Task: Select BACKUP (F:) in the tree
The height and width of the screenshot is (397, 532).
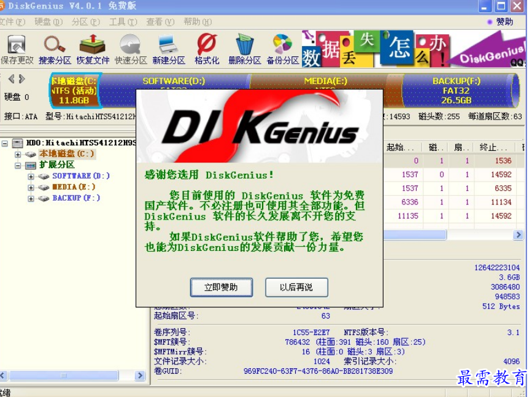Action: point(76,198)
